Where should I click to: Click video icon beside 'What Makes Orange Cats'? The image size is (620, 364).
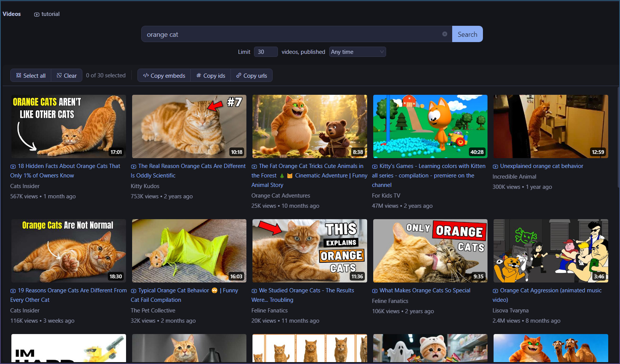(x=375, y=291)
